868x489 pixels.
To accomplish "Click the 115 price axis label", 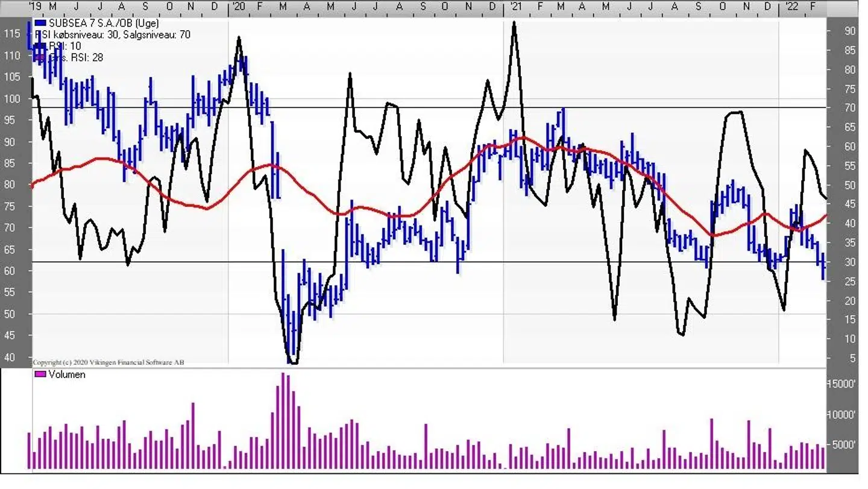I will [x=12, y=34].
